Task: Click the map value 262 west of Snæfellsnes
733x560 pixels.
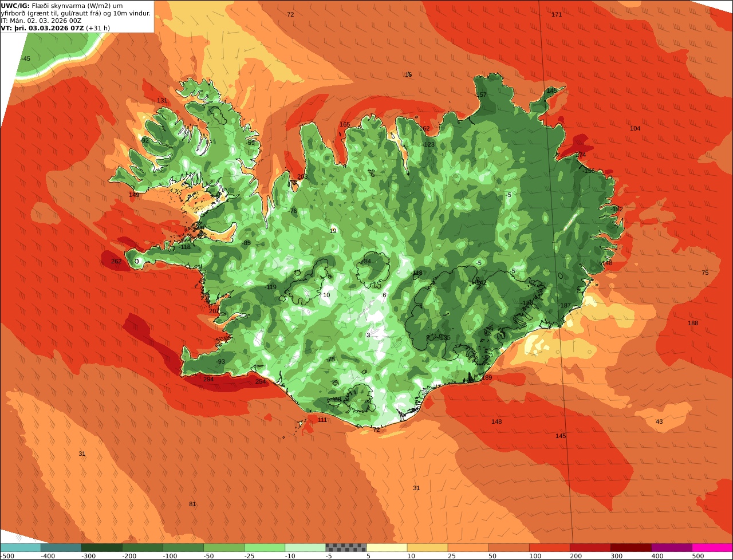Action: [x=116, y=262]
